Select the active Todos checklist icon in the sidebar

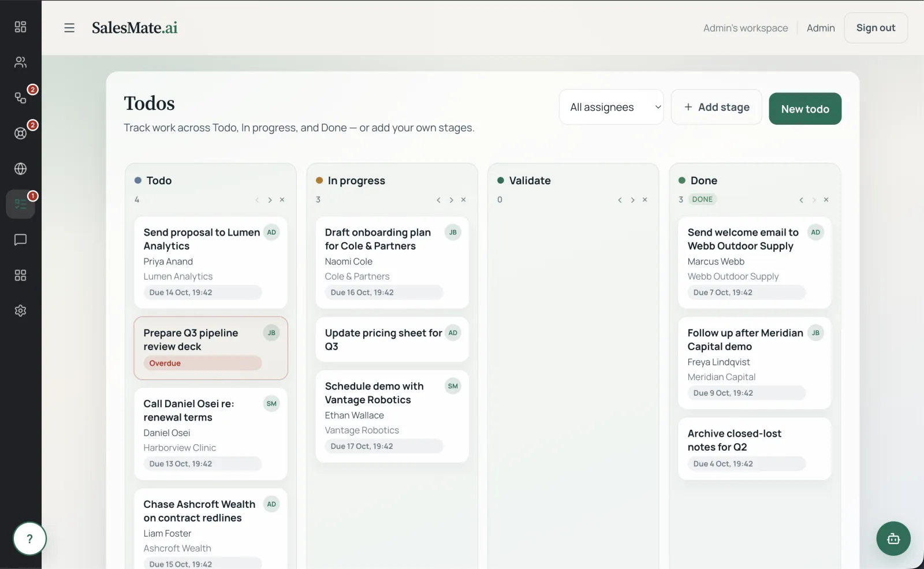coord(20,204)
